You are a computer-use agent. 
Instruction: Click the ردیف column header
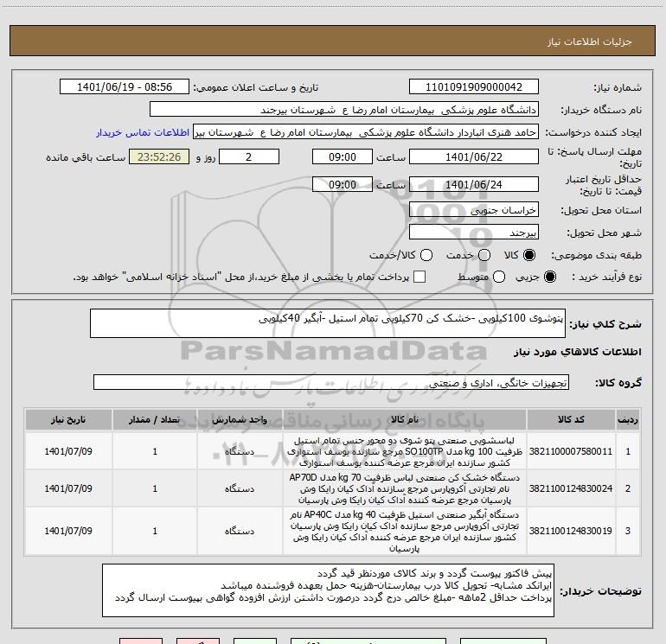(628, 420)
